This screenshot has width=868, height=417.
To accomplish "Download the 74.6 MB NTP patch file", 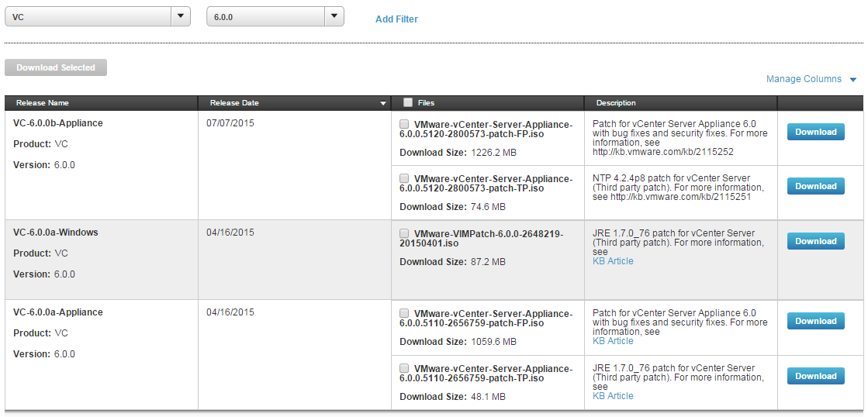I will (816, 186).
